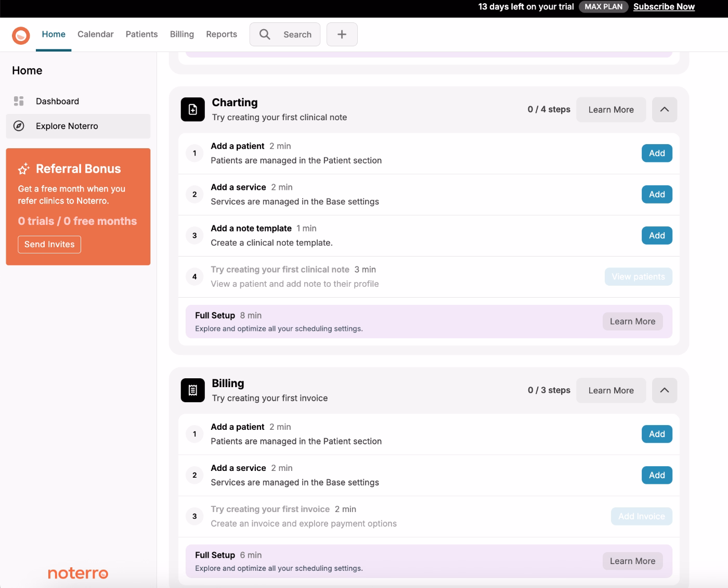728x588 pixels.
Task: Click the Noterro logo icon top-left
Action: [20, 34]
